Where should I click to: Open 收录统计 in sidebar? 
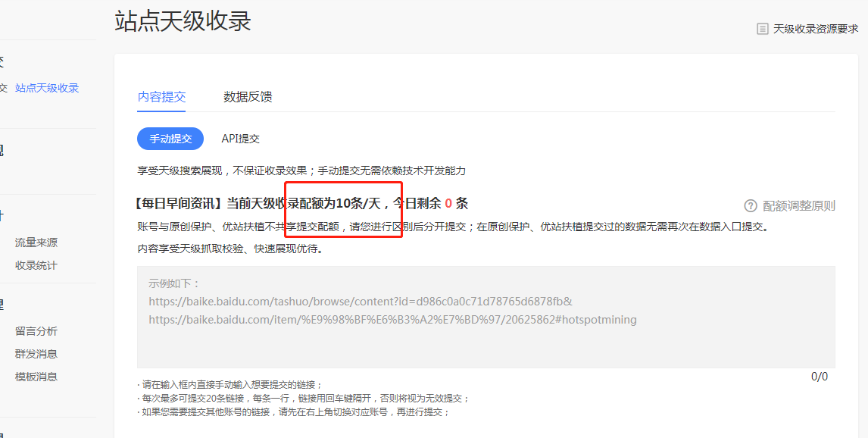click(x=36, y=265)
